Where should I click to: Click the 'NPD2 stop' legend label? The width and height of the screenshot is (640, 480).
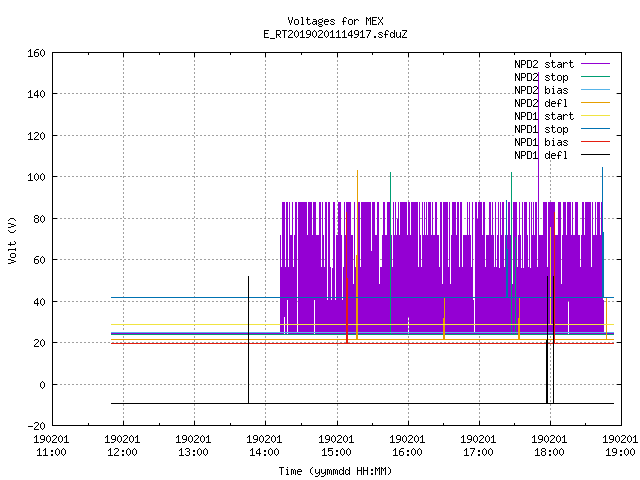point(541,77)
